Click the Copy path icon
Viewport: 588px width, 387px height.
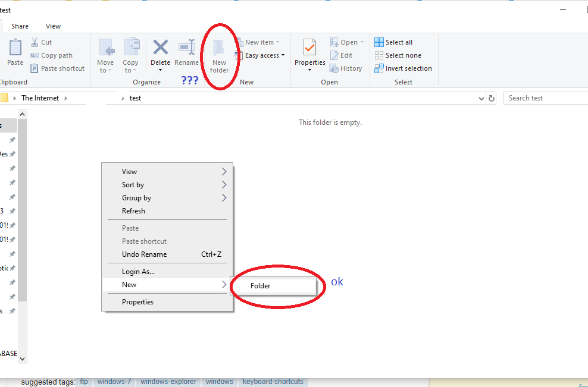tap(35, 55)
